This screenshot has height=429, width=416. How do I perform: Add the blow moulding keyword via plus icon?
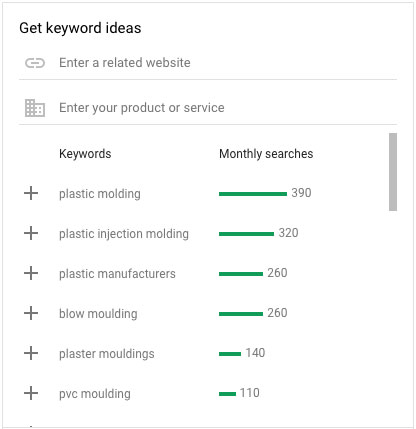click(31, 313)
